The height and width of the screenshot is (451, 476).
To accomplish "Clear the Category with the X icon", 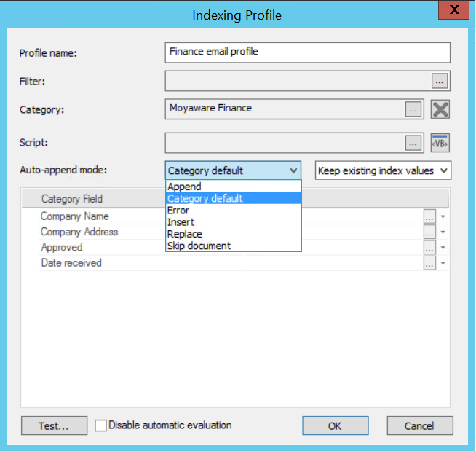I will tap(440, 109).
